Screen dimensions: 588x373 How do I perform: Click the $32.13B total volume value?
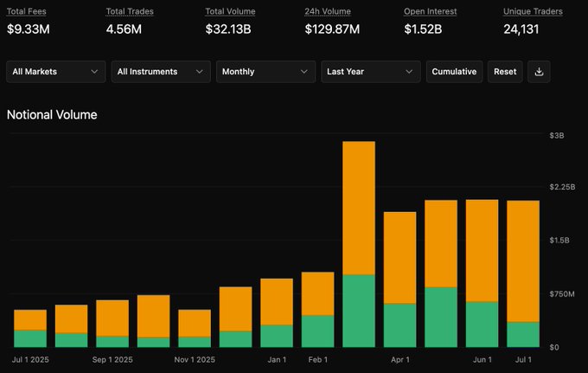(x=228, y=29)
